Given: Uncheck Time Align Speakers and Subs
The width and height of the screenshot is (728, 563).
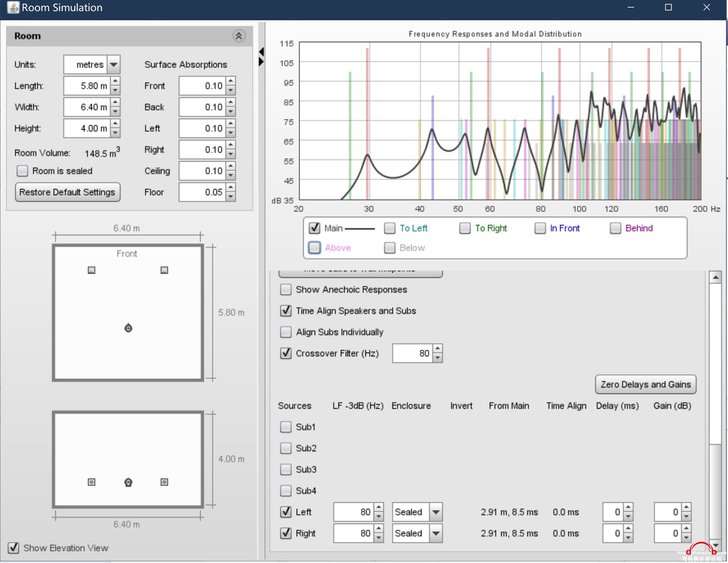Looking at the screenshot, I should tap(286, 311).
